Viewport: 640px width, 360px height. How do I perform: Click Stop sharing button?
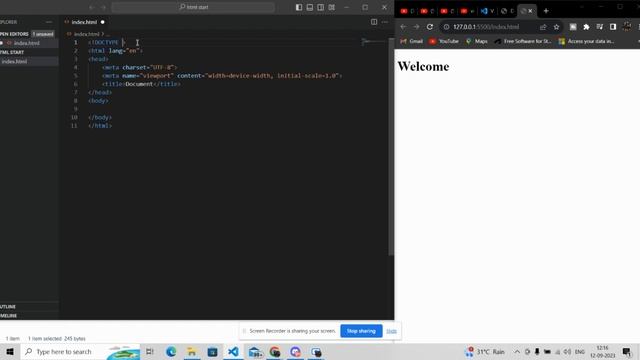[x=361, y=331]
